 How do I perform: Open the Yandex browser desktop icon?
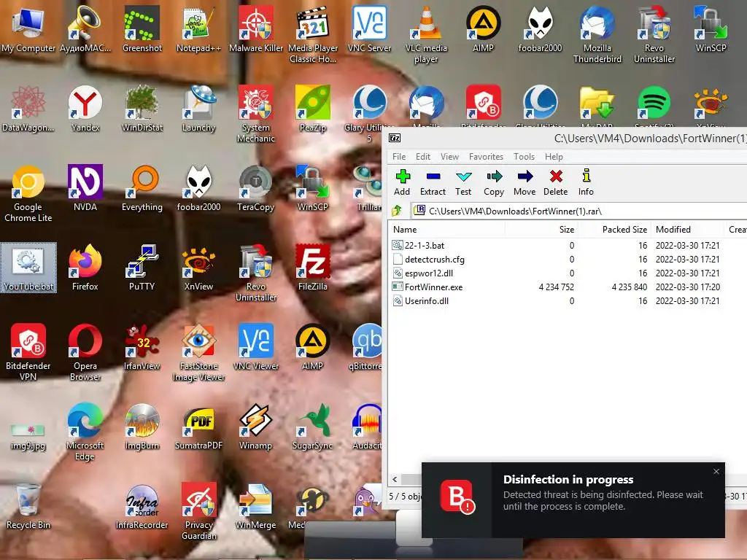click(x=85, y=109)
